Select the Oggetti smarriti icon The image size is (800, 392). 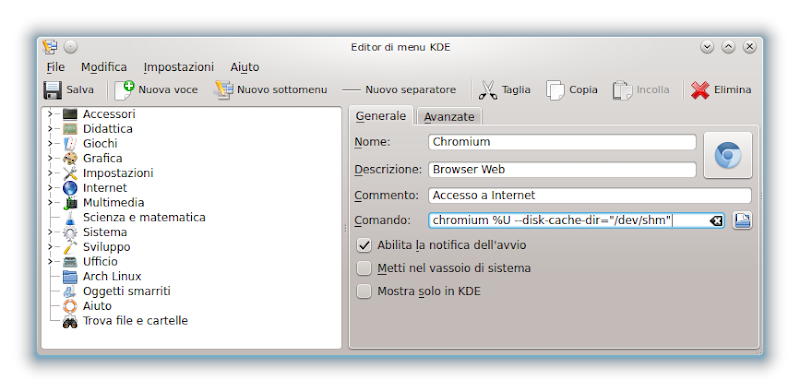[x=70, y=291]
